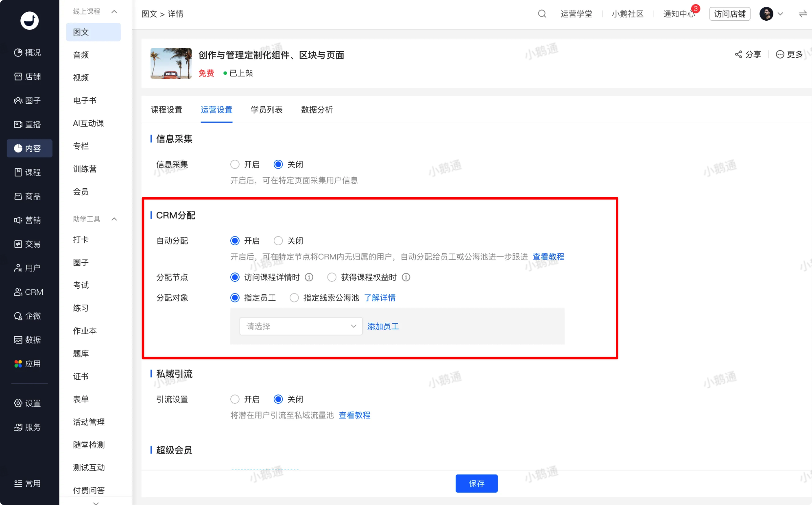The image size is (812, 505).
Task: Click the user avatar
Action: pos(766,14)
